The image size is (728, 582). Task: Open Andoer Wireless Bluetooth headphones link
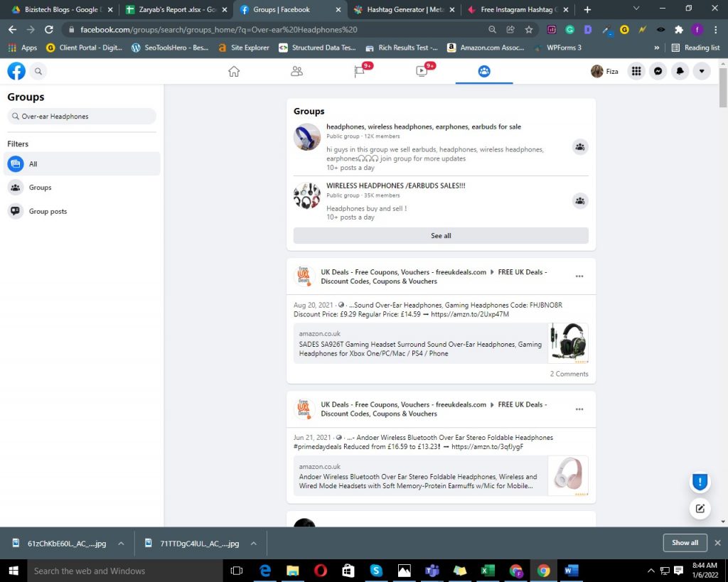[418, 481]
